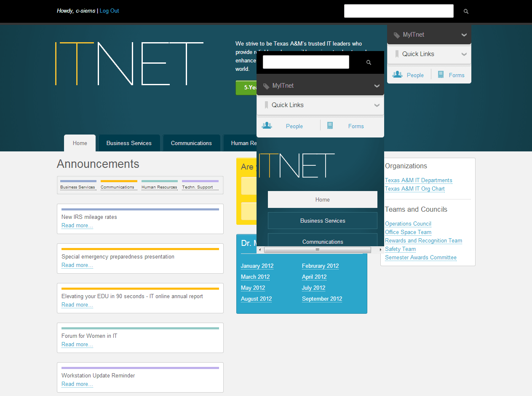Click the horizontal scrollbar thumb in mobile preview
Screen dimensions: 532x396
317,250
